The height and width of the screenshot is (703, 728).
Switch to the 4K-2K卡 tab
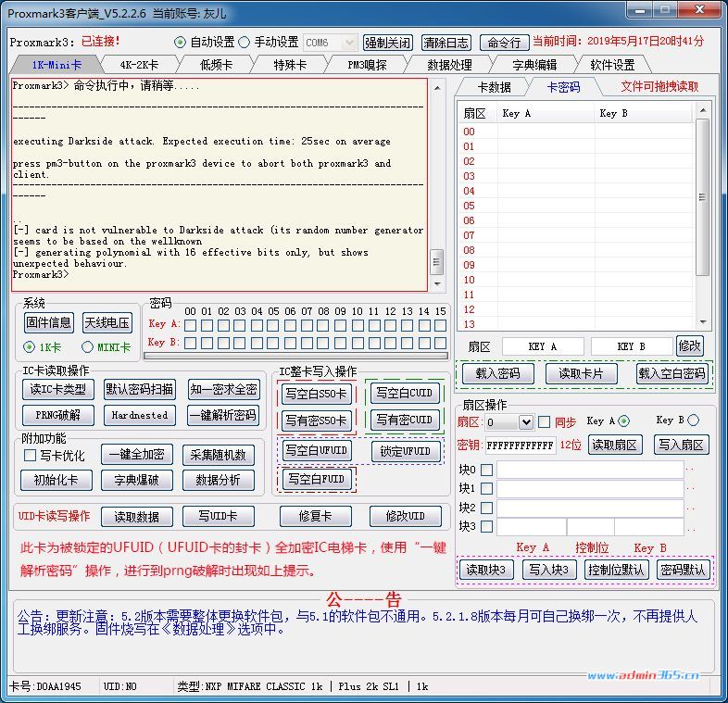139,65
